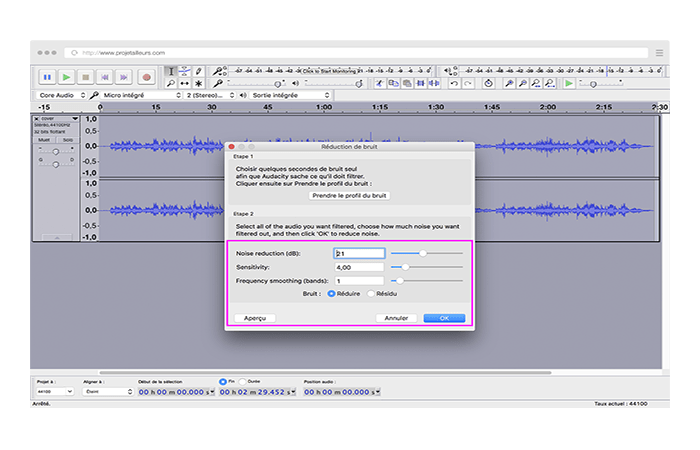Close the cover track with X
700x450 pixels.
[x=36, y=119]
